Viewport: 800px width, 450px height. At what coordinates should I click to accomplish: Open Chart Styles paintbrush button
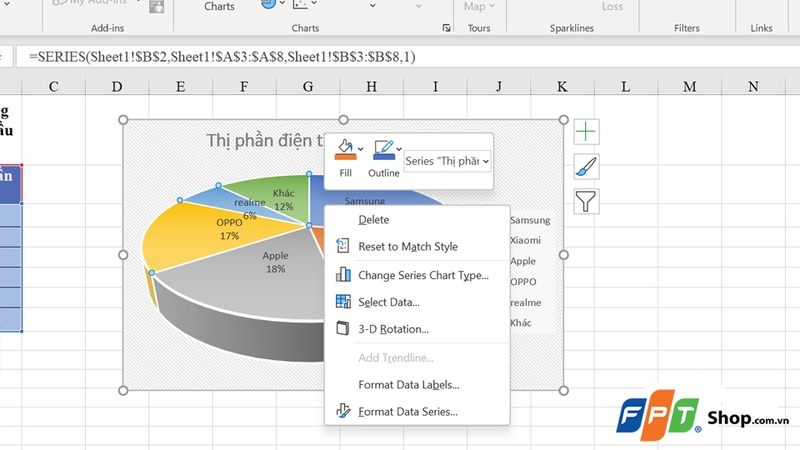[586, 167]
